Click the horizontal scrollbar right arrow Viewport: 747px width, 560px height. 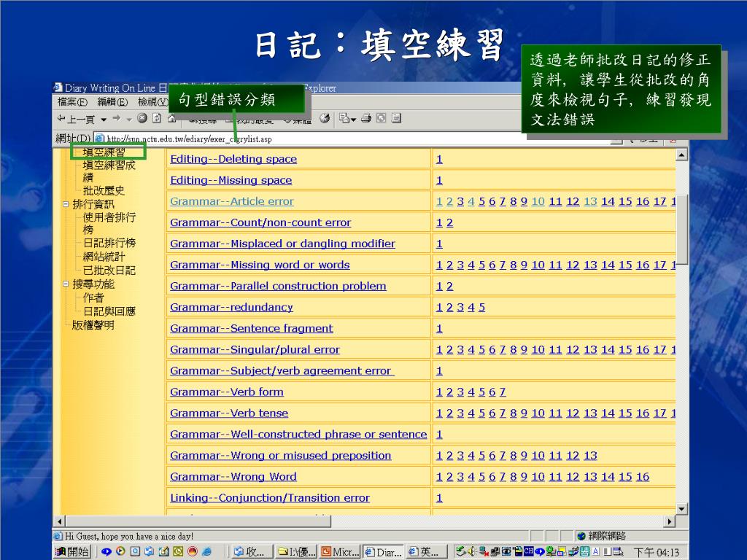670,521
